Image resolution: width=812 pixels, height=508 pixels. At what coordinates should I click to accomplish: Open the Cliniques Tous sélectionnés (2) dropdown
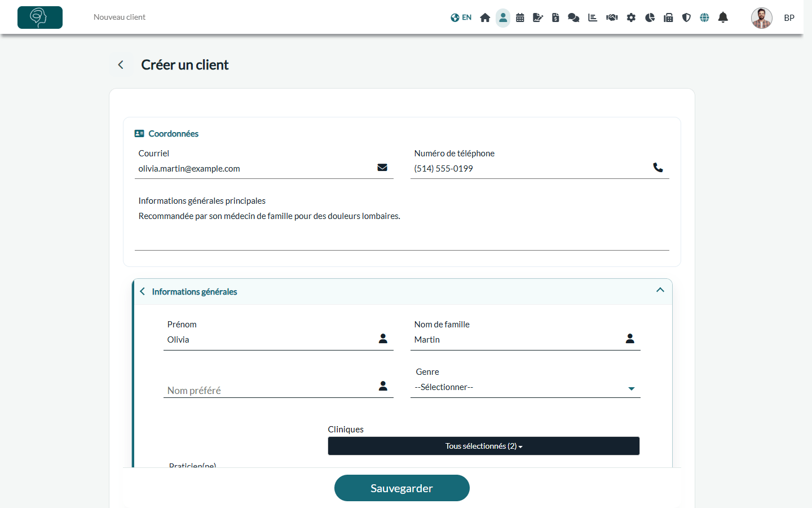484,446
